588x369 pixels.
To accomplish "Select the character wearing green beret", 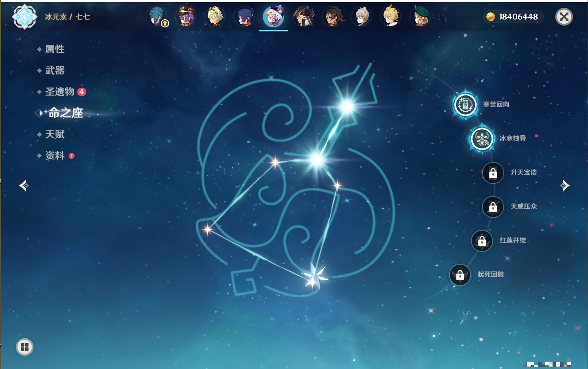I will tap(420, 17).
